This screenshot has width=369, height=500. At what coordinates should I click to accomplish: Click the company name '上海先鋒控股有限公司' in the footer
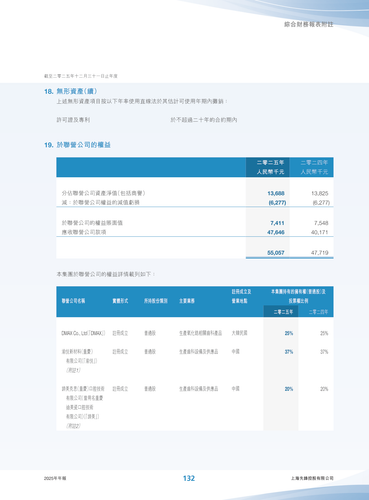pyautogui.click(x=312, y=478)
